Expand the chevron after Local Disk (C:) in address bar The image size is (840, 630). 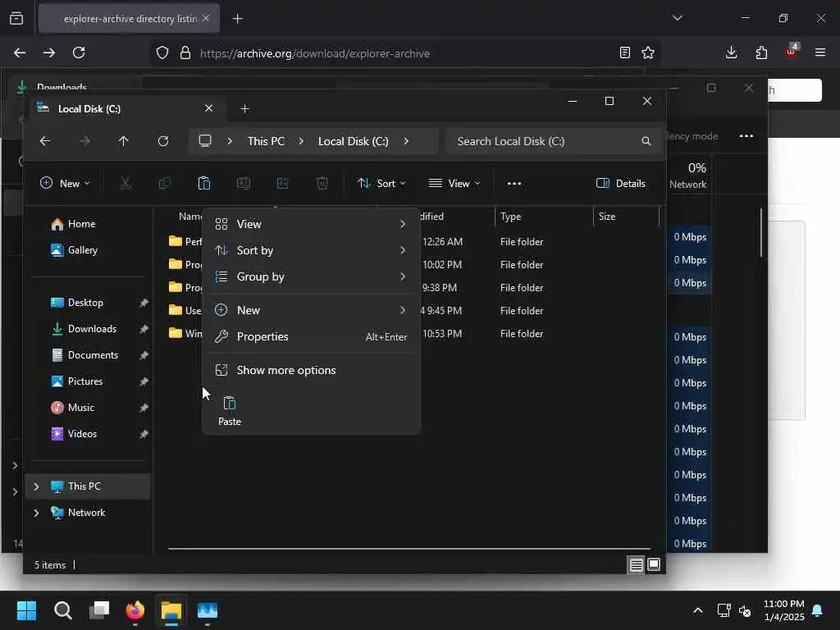click(x=406, y=141)
